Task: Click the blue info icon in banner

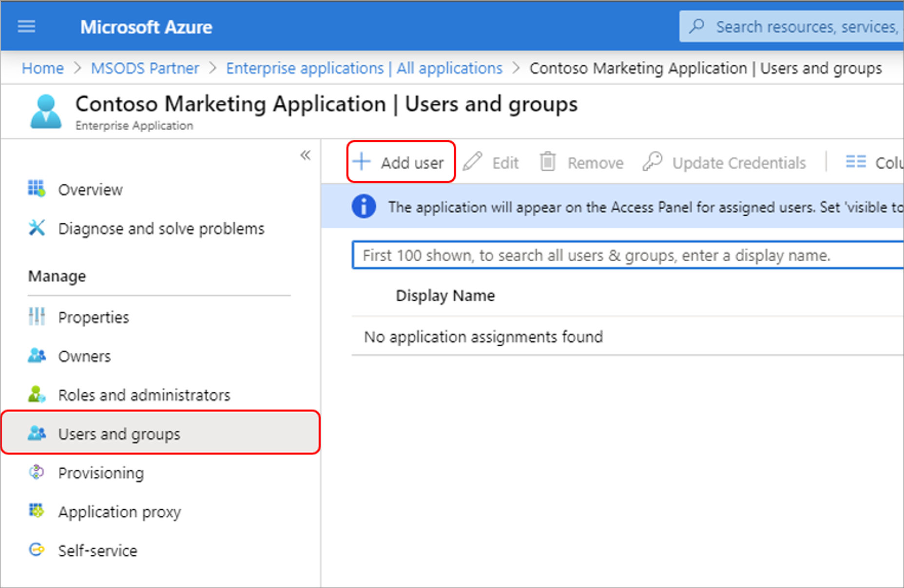Action: pyautogui.click(x=364, y=207)
